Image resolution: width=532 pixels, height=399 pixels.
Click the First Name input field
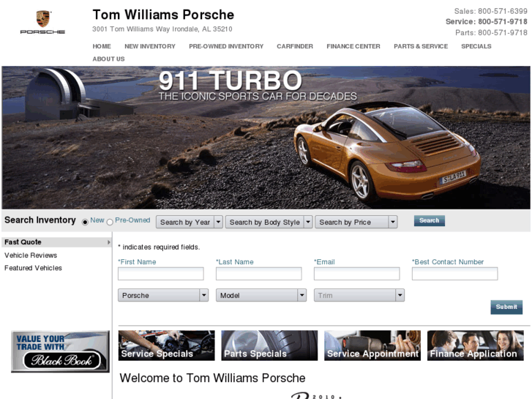161,274
